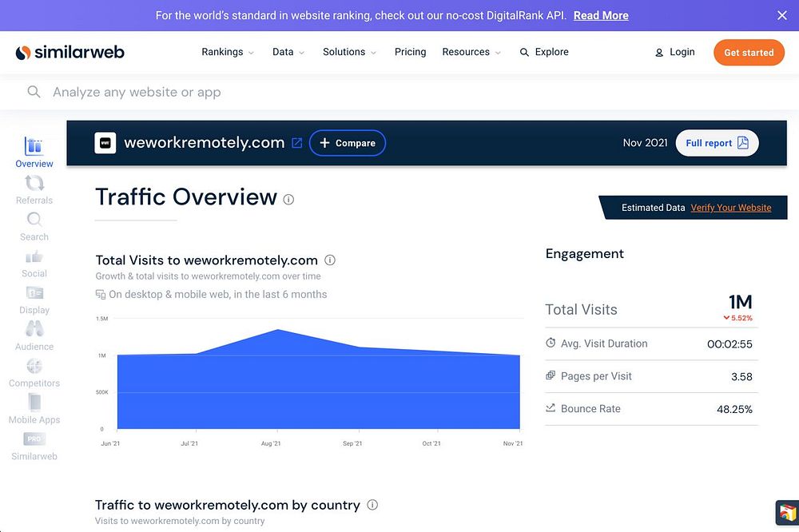Image resolution: width=799 pixels, height=532 pixels.
Task: Click the 5.52% decrease indicator
Action: point(737,318)
